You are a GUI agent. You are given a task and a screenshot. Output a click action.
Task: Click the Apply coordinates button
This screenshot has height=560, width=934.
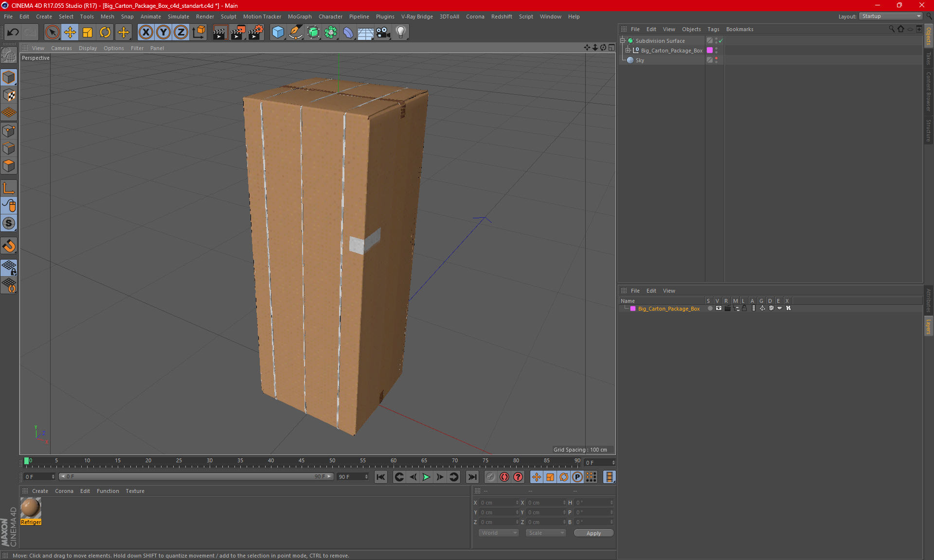(x=593, y=533)
